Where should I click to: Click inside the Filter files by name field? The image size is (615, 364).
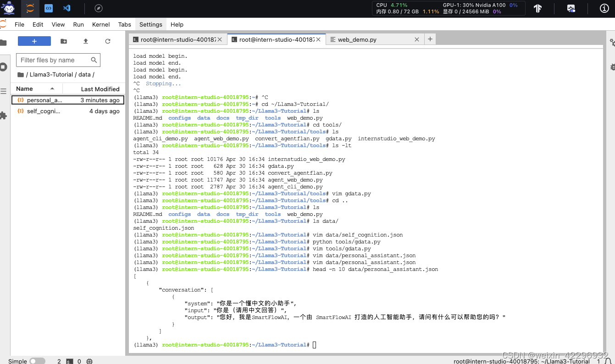coord(50,60)
